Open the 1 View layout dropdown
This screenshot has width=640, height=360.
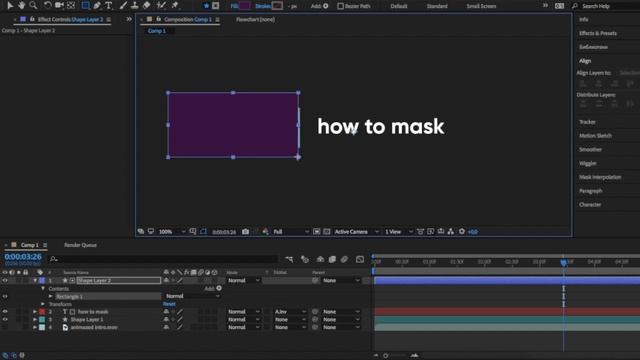(398, 231)
